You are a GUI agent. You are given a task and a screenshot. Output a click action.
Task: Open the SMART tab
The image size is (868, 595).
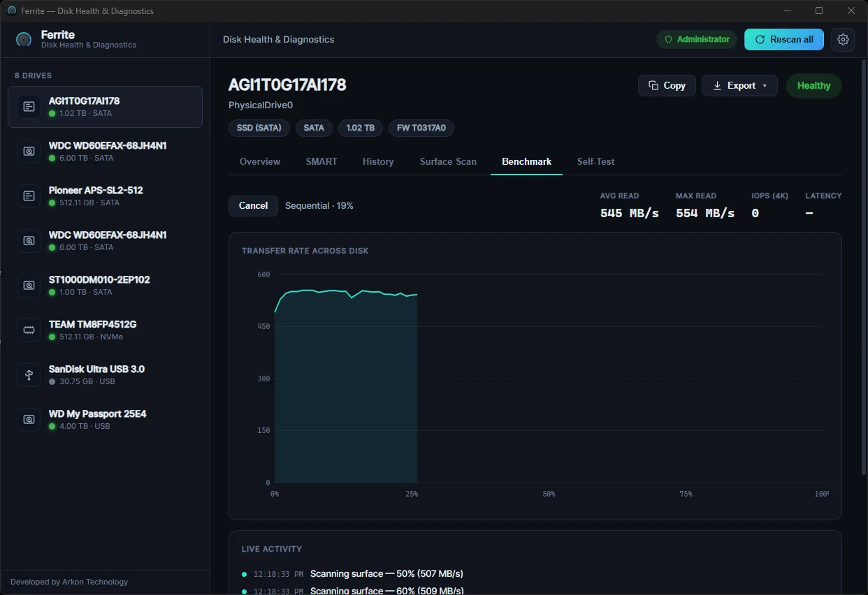coord(321,161)
